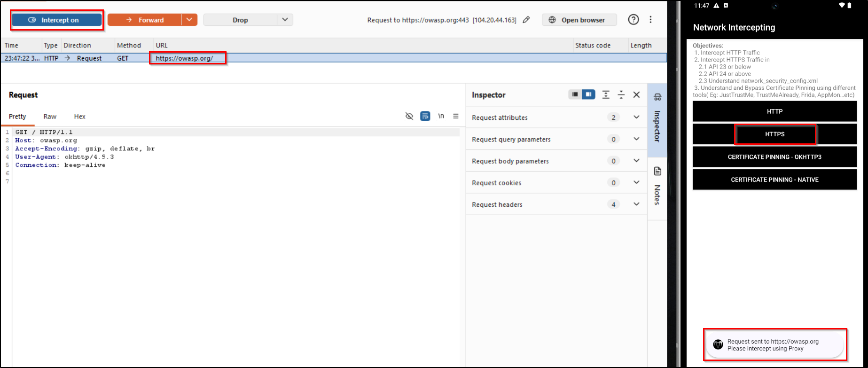Select the https://owasp.org/ request row
Screen dimensions: 868x368
(334, 58)
